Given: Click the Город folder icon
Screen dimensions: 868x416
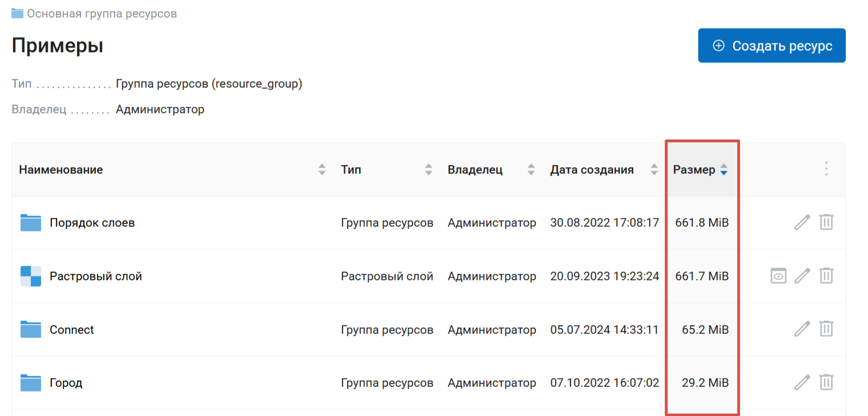Looking at the screenshot, I should [x=31, y=383].
